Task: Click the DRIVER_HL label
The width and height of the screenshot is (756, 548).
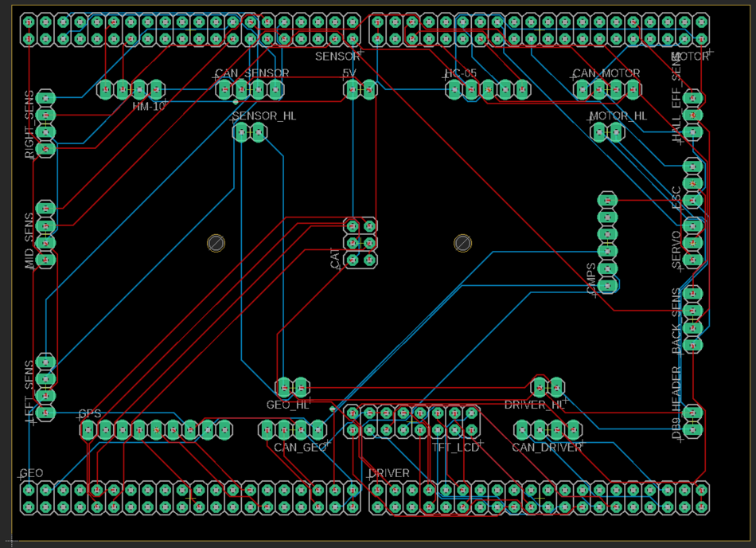Action: click(x=534, y=405)
